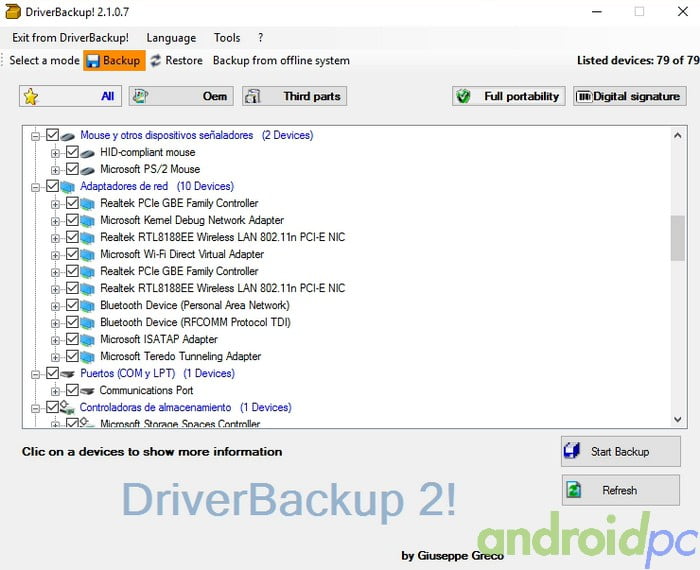700x570 pixels.
Task: Click the Full portability button text
Action: (521, 96)
